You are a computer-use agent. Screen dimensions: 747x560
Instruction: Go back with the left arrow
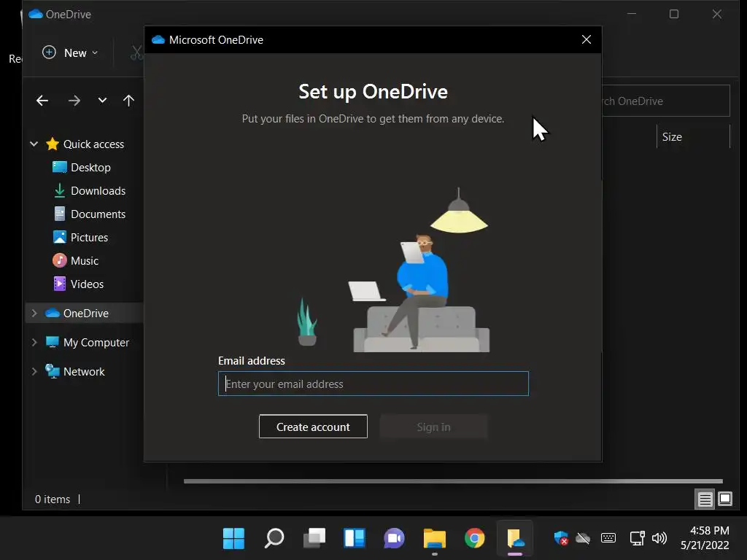42,101
